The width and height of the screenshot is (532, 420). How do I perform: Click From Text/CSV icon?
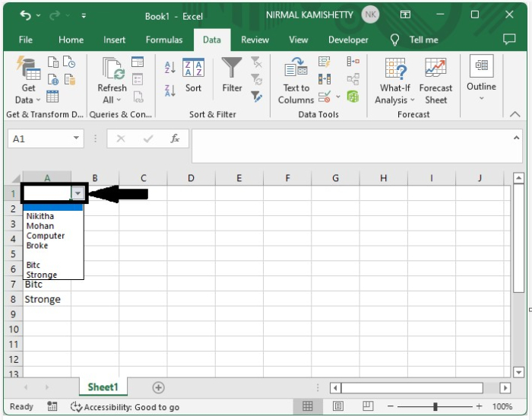53,62
